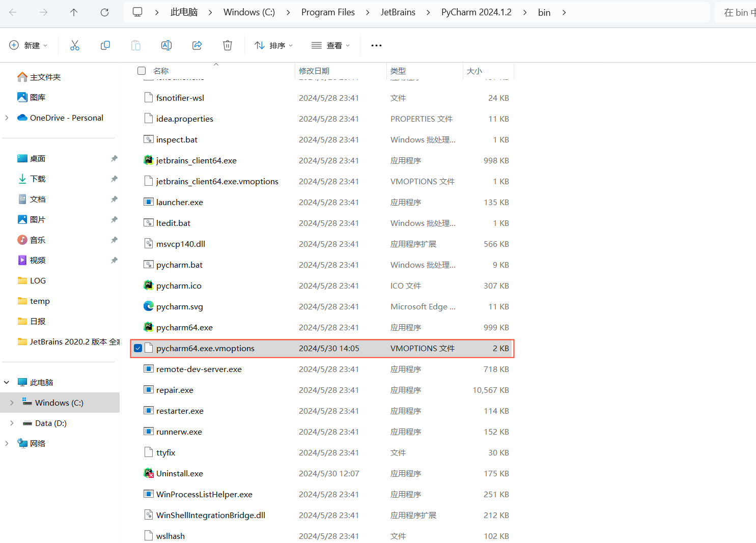The height and width of the screenshot is (543, 756).
Task: Click the chevron after bin in the path
Action: click(564, 12)
